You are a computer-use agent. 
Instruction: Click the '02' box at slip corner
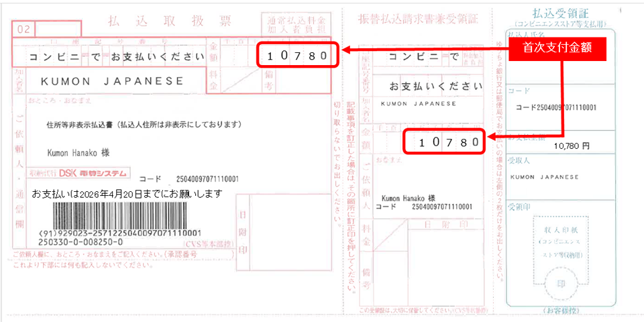pyautogui.click(x=24, y=30)
